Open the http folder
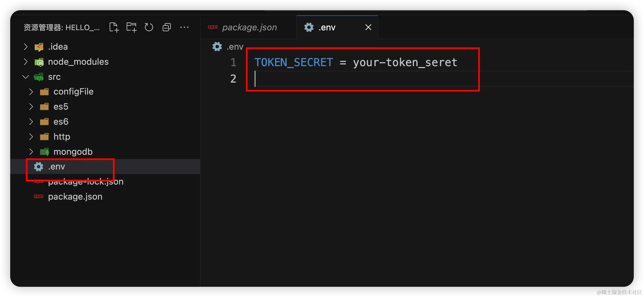644x297 pixels. 62,137
